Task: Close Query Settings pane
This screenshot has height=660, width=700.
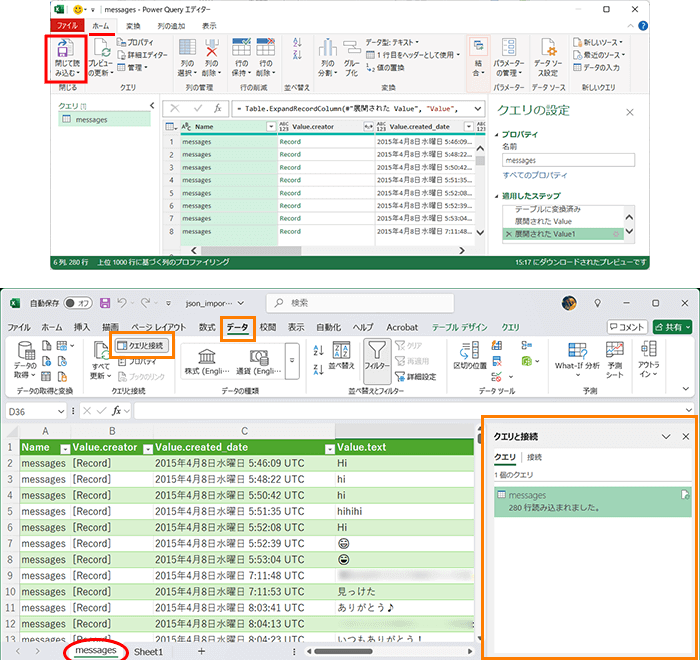Action: tap(629, 112)
